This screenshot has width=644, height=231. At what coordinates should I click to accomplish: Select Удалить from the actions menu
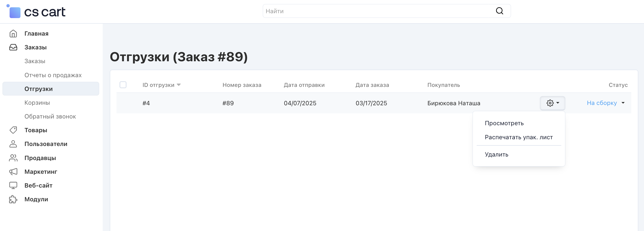point(496,155)
